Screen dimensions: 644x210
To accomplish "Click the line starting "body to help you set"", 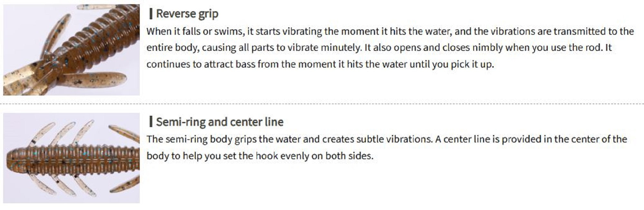I will click(x=260, y=156).
